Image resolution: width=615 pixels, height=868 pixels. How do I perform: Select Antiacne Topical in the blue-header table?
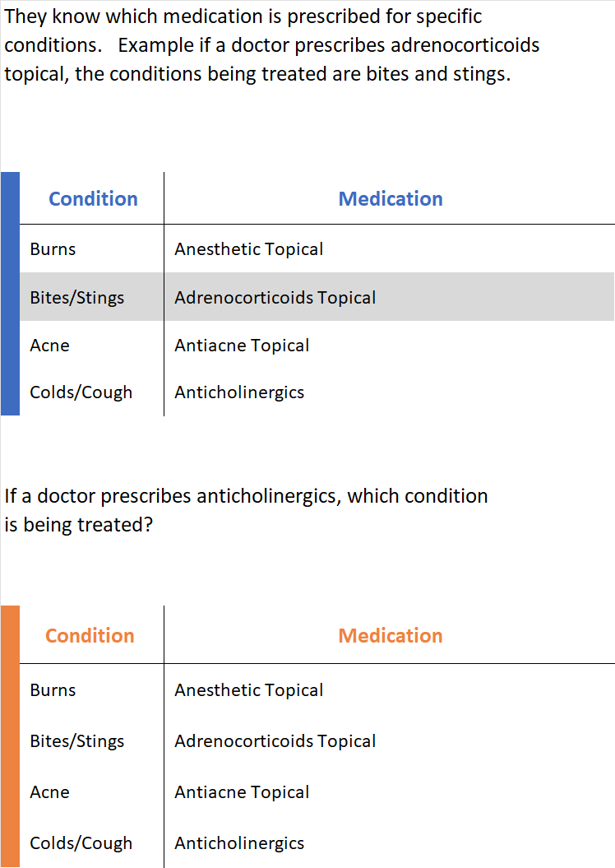(242, 346)
